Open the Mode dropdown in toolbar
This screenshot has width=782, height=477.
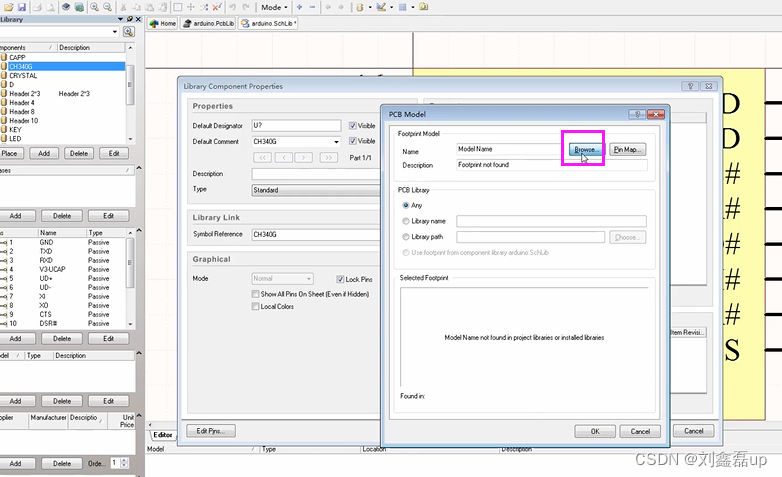point(274,7)
